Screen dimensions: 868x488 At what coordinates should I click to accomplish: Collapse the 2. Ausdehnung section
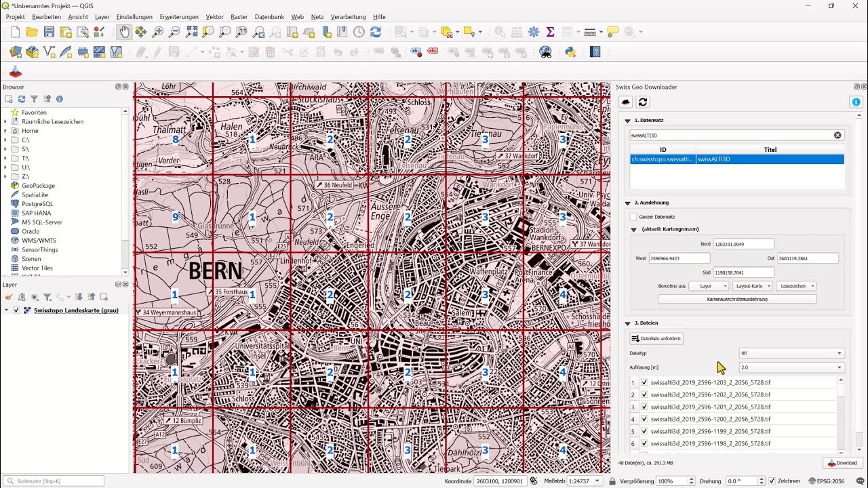[x=627, y=203]
